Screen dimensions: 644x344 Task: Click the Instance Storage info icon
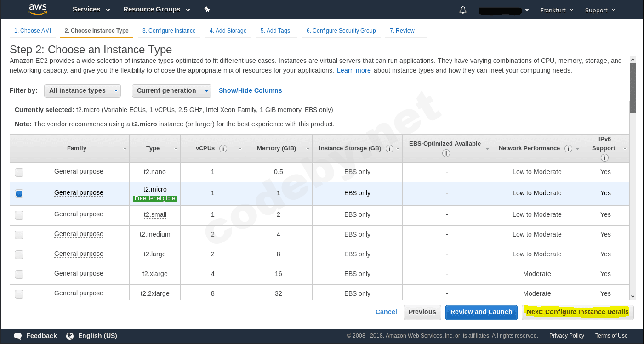click(x=389, y=149)
